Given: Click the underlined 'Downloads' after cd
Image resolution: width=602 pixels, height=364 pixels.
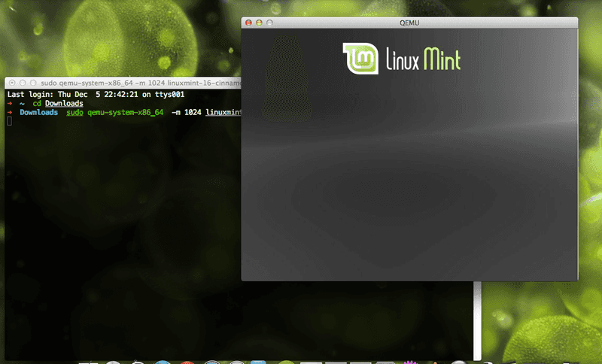Looking at the screenshot, I should (64, 104).
